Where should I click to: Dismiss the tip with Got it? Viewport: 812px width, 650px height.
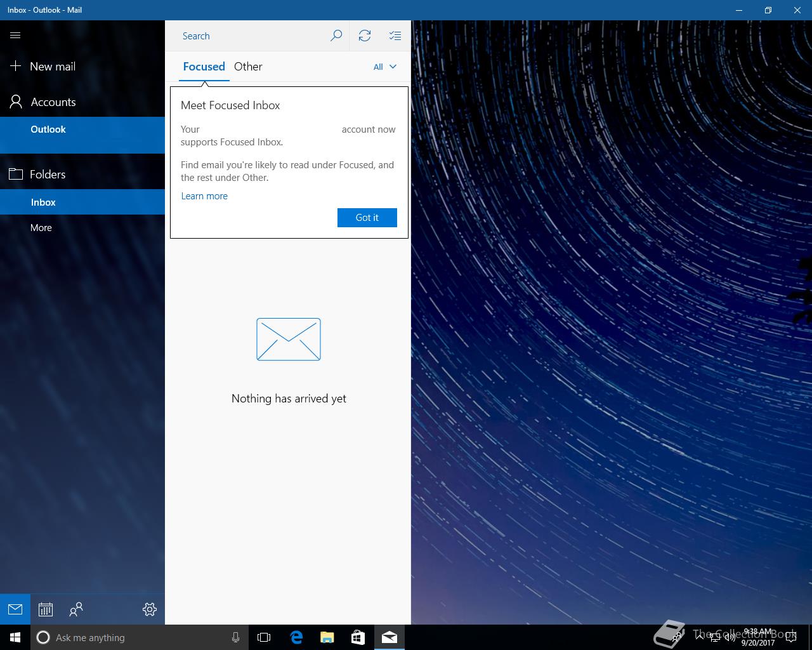(x=367, y=218)
